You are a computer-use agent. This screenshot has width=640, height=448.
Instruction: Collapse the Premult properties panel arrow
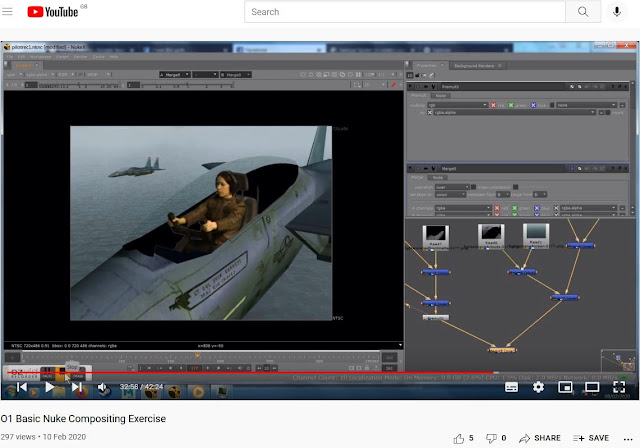point(410,86)
